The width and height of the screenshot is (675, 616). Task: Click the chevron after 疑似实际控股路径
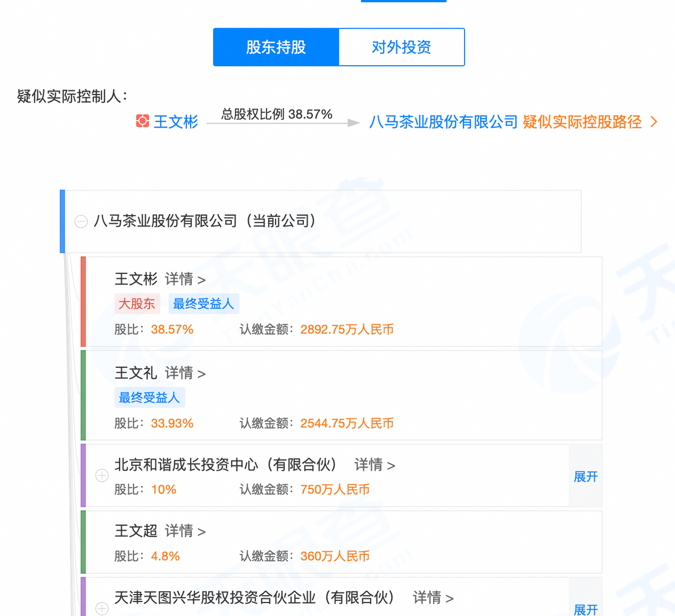tap(654, 121)
